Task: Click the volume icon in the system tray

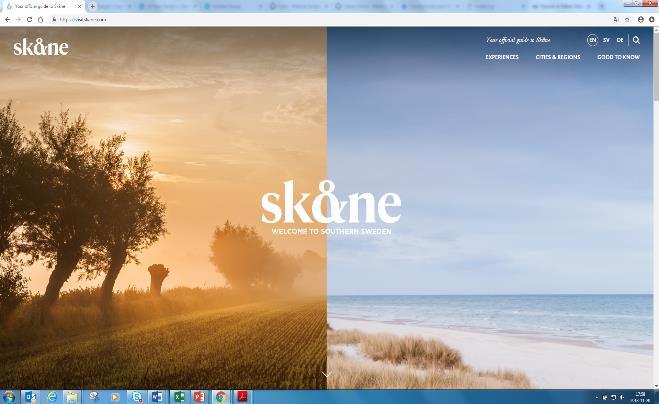Action: (622, 397)
